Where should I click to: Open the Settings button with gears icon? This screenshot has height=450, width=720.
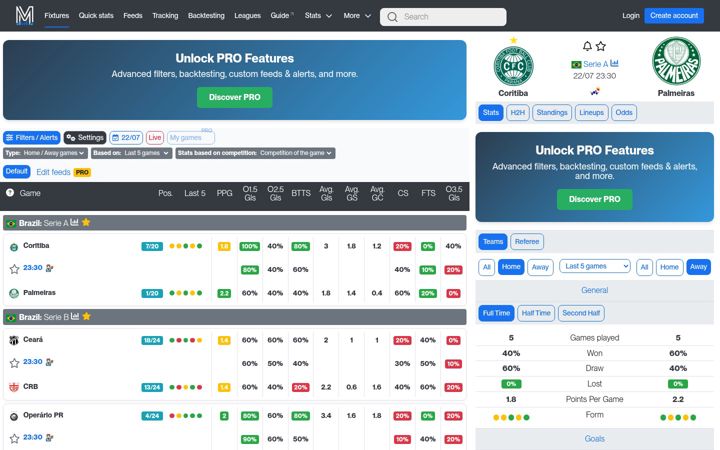pyautogui.click(x=85, y=137)
